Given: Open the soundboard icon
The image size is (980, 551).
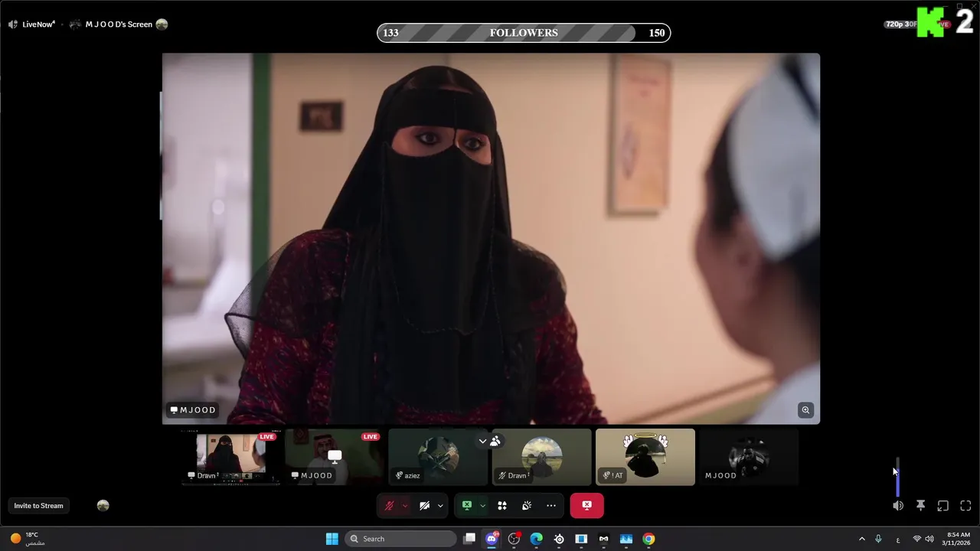Looking at the screenshot, I should pyautogui.click(x=527, y=506).
